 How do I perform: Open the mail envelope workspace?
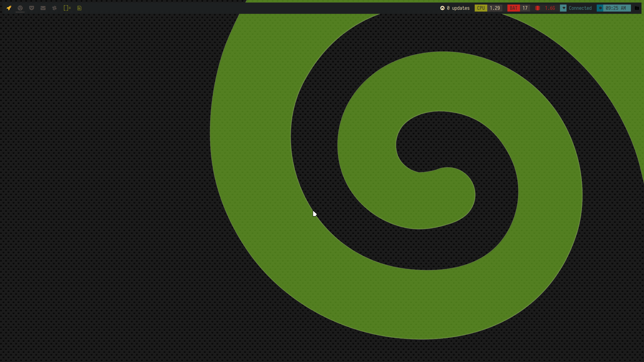pyautogui.click(x=43, y=8)
